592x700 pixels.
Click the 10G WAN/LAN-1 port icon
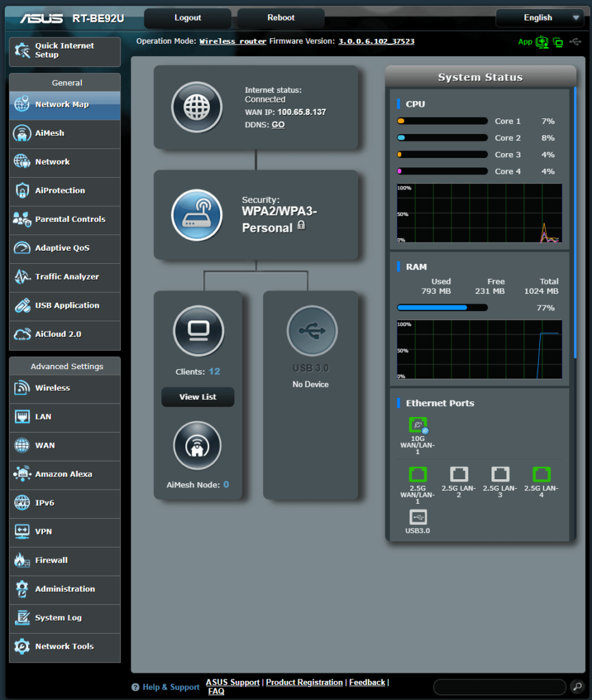(x=418, y=425)
